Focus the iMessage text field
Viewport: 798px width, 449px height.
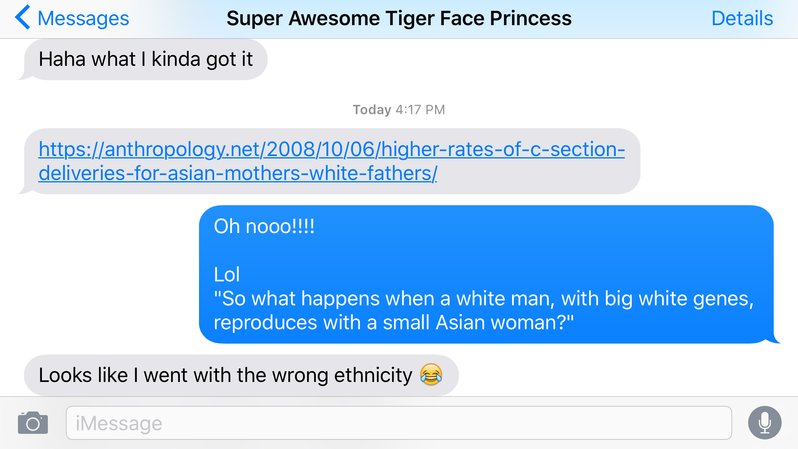[x=398, y=423]
